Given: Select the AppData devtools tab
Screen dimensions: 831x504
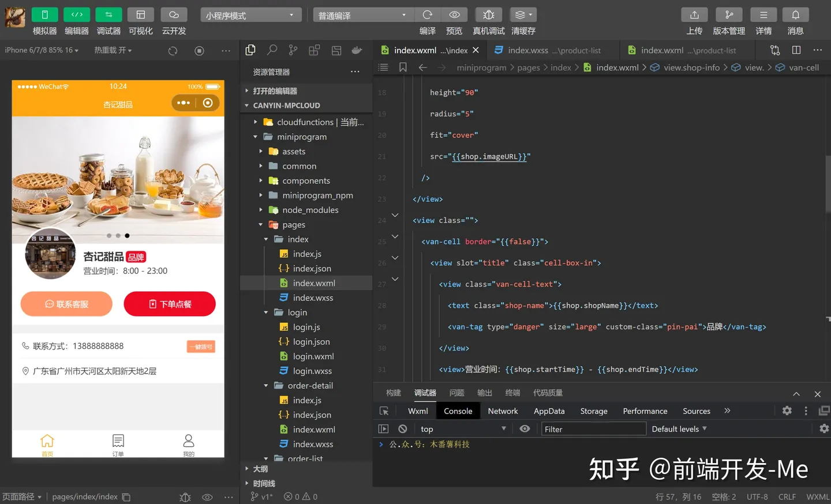Looking at the screenshot, I should (549, 411).
